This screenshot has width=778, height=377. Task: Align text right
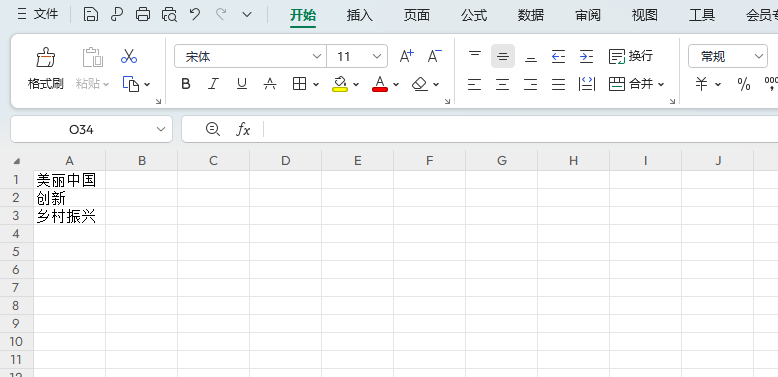pos(530,85)
